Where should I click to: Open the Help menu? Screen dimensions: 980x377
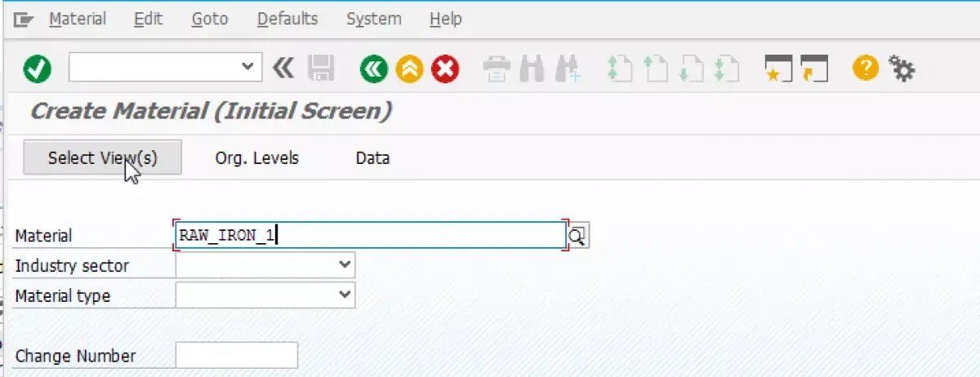(x=445, y=19)
